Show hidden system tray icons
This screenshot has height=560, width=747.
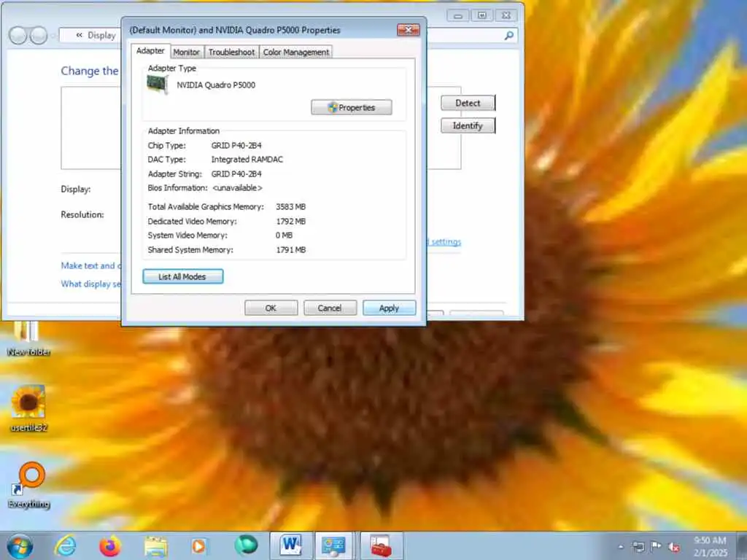[621, 547]
